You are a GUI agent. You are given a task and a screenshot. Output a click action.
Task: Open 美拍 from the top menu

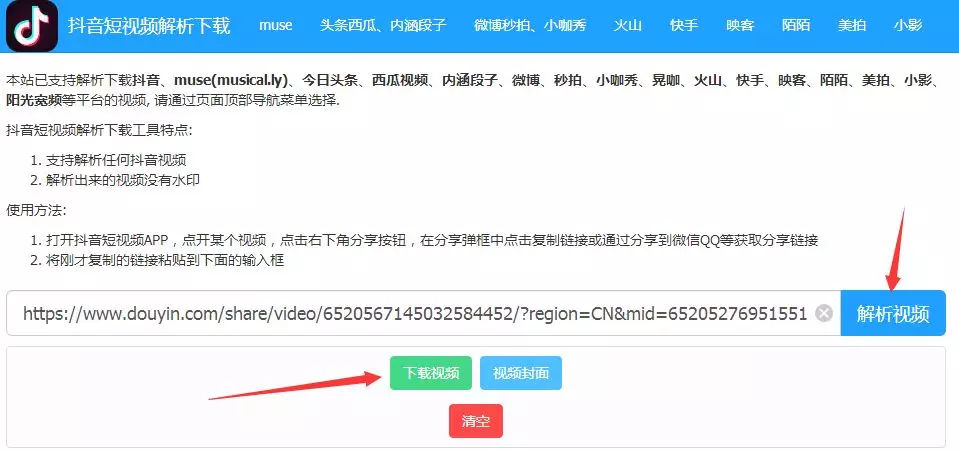852,26
